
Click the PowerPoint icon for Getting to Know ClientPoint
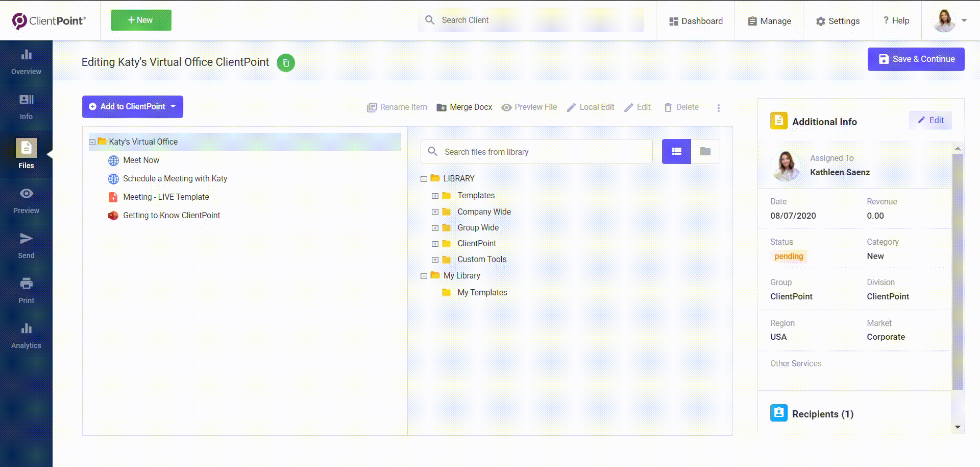113,216
